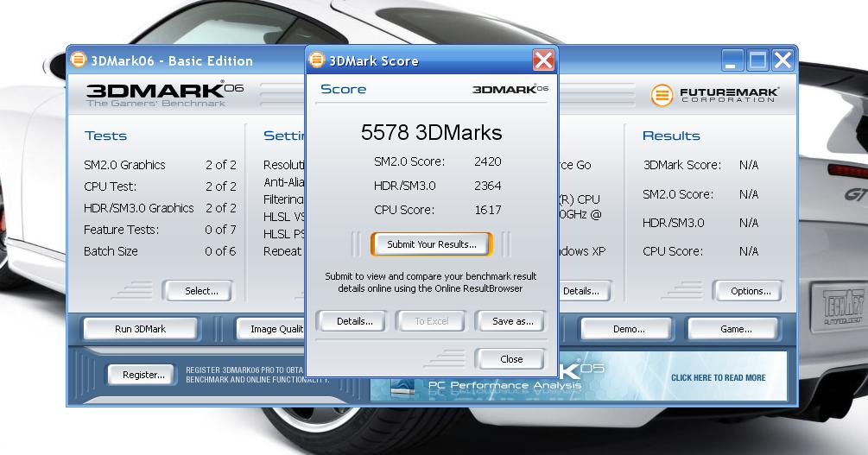Click '3DMark Score:' N/A in Results
The image size is (868, 455).
749,165
